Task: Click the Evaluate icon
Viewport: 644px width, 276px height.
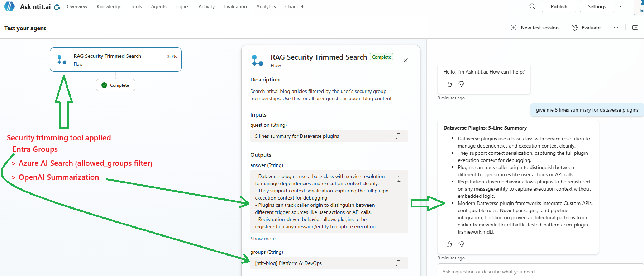Action: pos(575,28)
